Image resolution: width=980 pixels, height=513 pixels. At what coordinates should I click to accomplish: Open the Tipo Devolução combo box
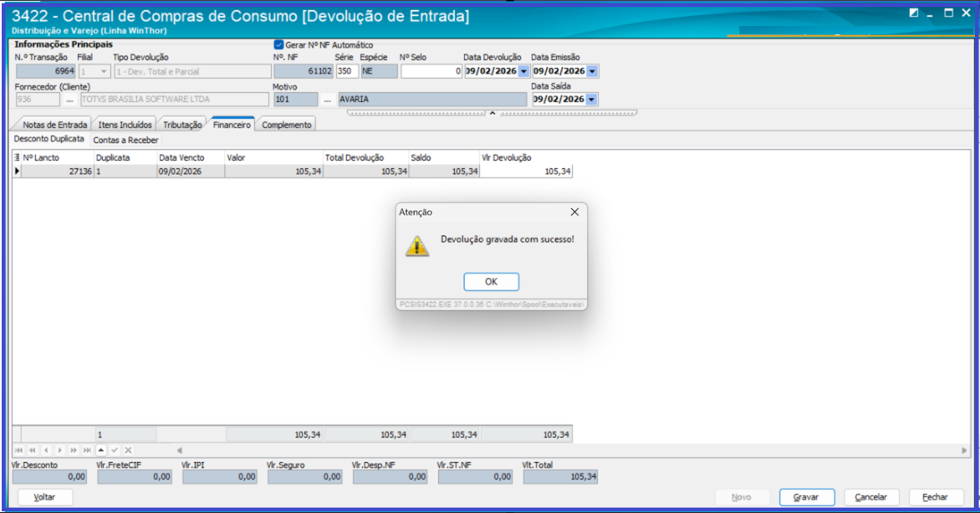pos(192,71)
